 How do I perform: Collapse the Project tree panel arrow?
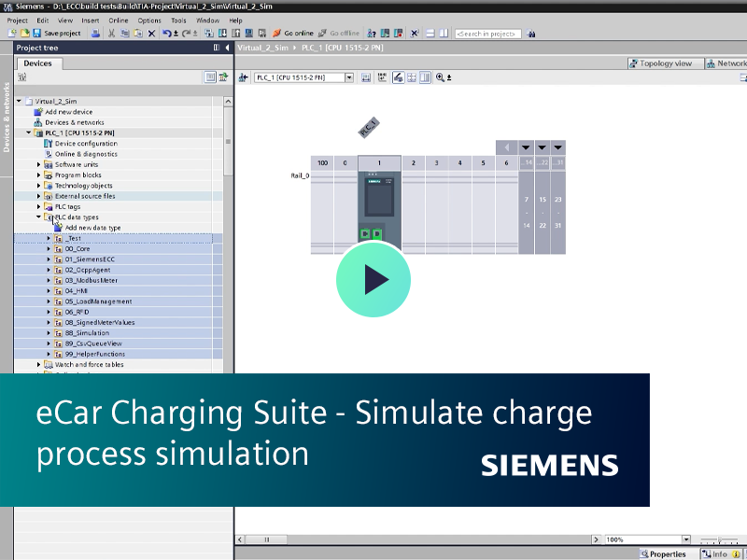pos(227,48)
